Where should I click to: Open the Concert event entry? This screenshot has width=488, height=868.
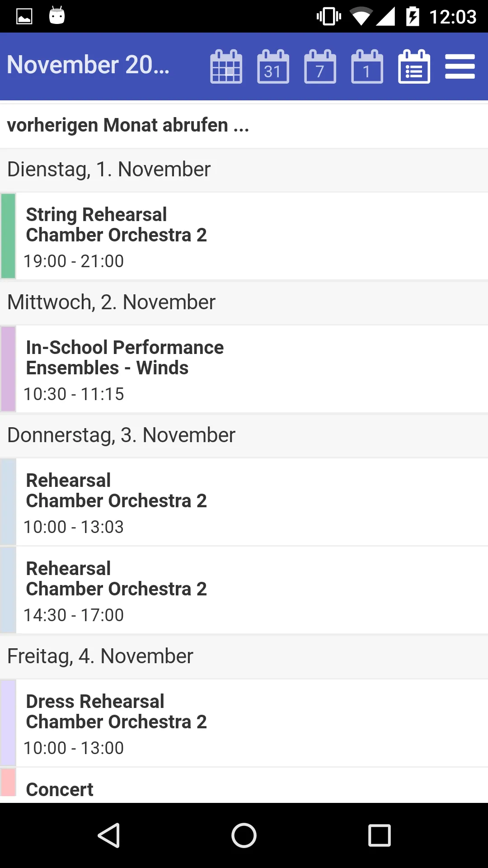(244, 785)
